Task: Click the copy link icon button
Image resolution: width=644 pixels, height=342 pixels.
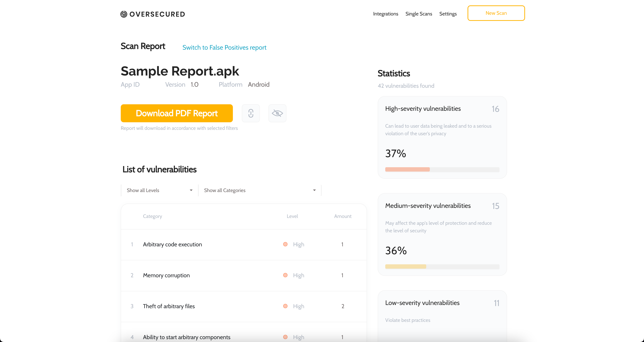Action: coord(251,113)
